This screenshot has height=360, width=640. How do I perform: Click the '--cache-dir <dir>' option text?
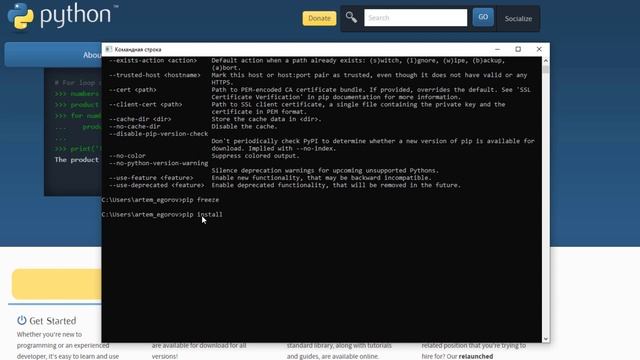click(140, 119)
